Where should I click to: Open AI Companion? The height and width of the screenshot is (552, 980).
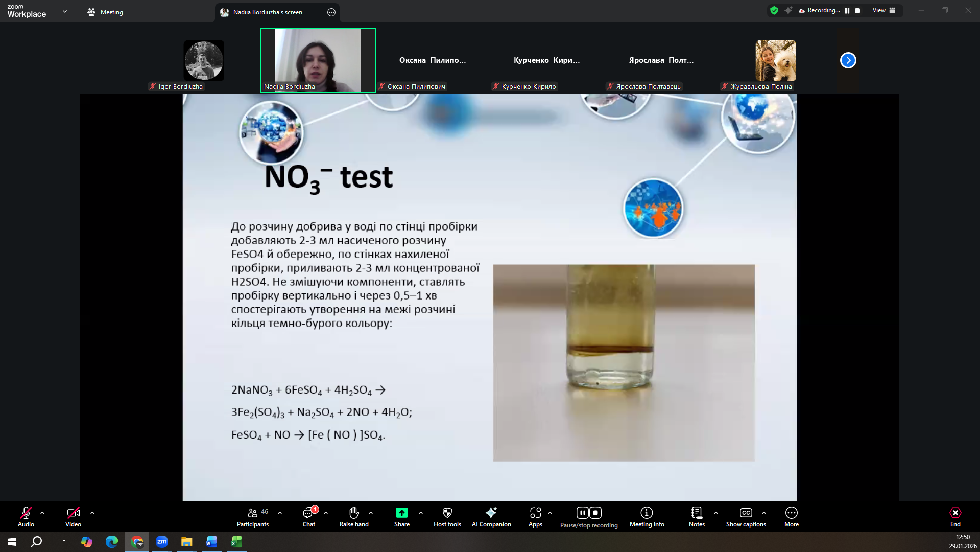(x=491, y=516)
